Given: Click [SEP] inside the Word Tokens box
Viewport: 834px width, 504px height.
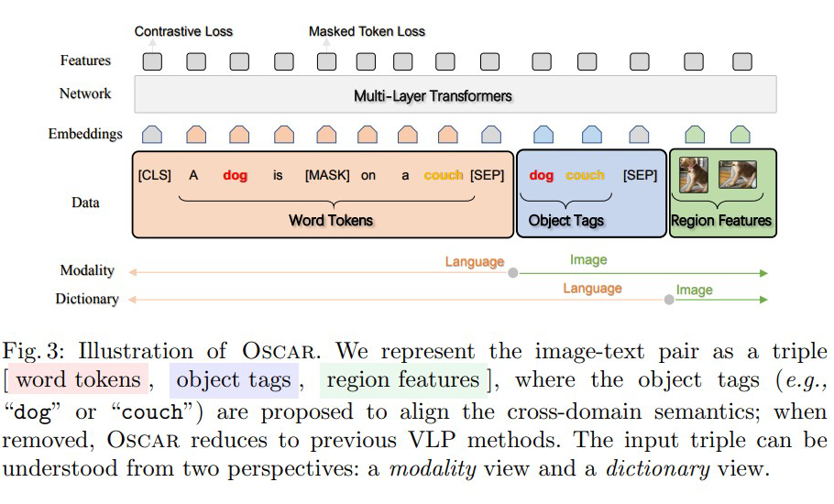Looking at the screenshot, I should pos(488,175).
